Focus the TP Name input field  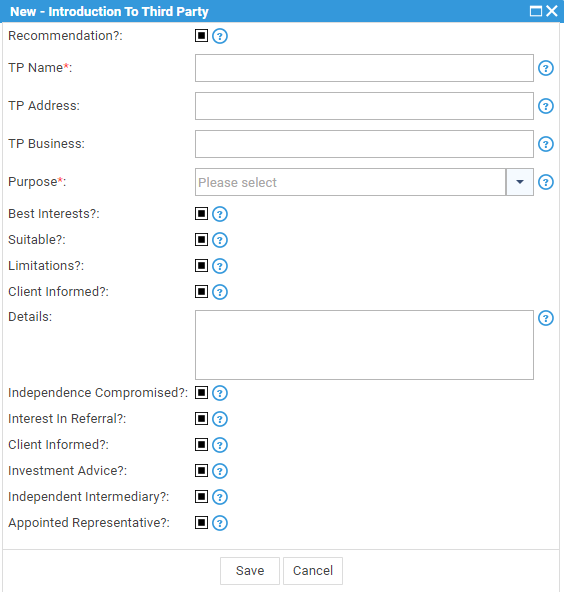point(364,68)
